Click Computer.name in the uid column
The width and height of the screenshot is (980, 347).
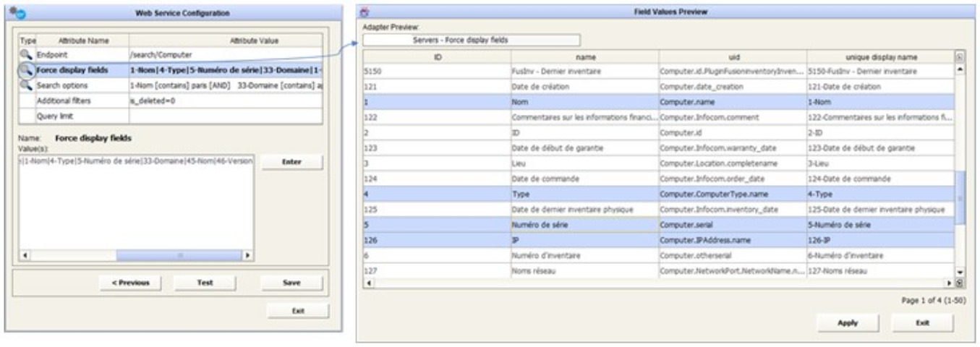732,101
